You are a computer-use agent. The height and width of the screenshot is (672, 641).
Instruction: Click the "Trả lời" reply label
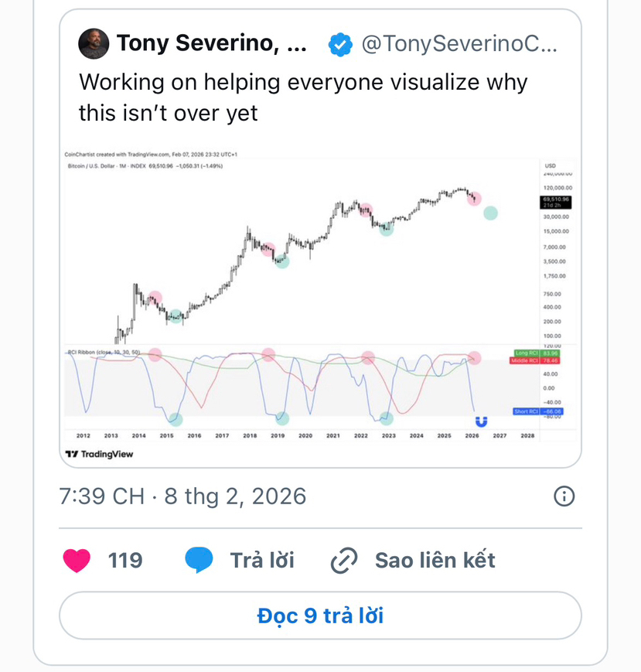(261, 560)
